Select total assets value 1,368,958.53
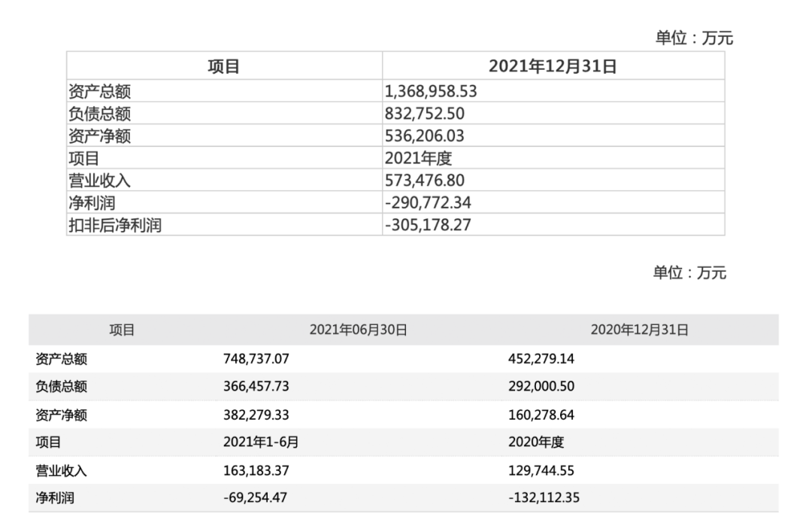Screen dimensions: 812x532 tap(431, 92)
